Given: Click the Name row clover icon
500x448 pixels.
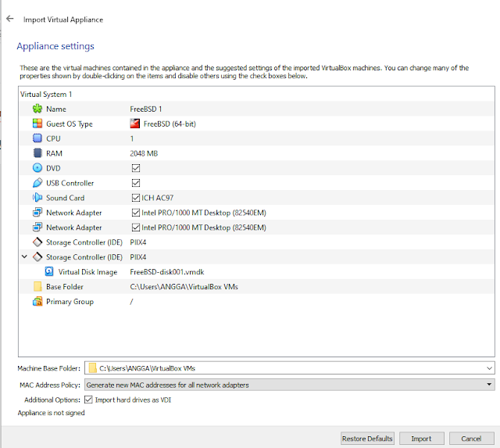Looking at the screenshot, I should click(37, 109).
